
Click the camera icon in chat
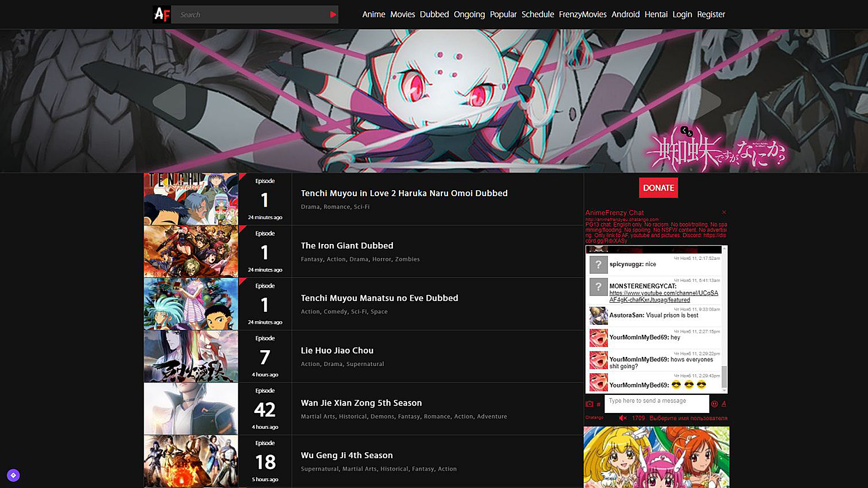[589, 404]
